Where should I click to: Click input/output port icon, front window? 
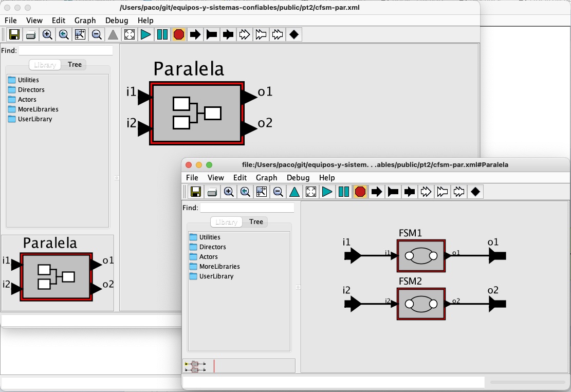pyautogui.click(x=409, y=192)
